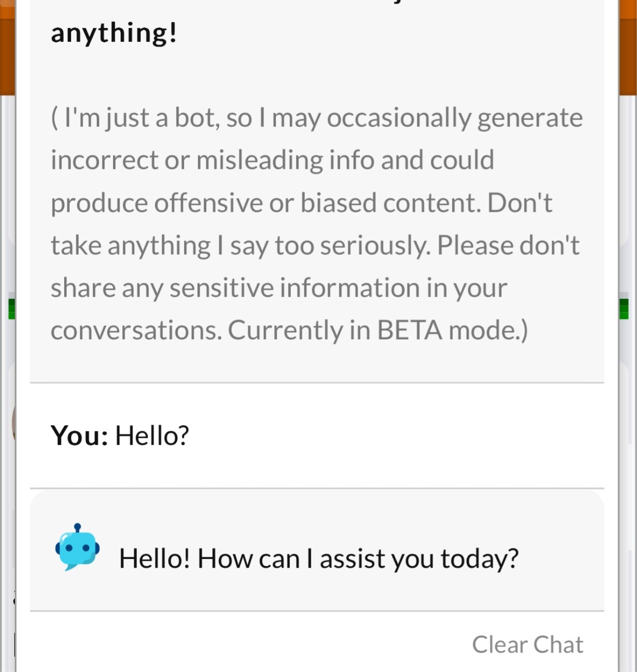The height and width of the screenshot is (672, 637).
Task: Click the blue robot chatbot icon
Action: pyautogui.click(x=78, y=547)
